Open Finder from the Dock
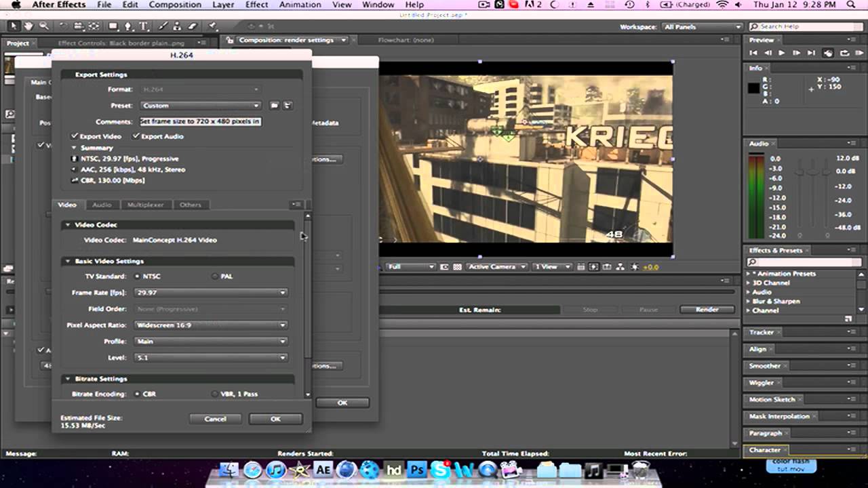The width and height of the screenshot is (868, 488). point(229,470)
